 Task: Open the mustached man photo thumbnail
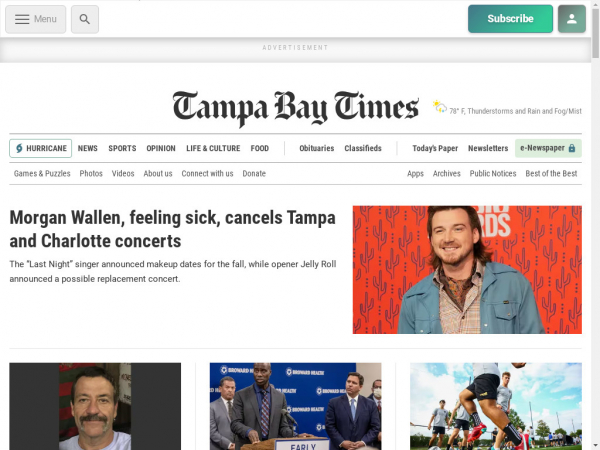click(95, 406)
